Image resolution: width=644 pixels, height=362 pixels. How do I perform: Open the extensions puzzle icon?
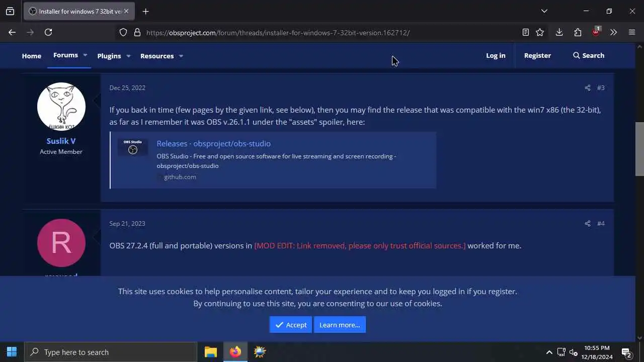coord(578,32)
